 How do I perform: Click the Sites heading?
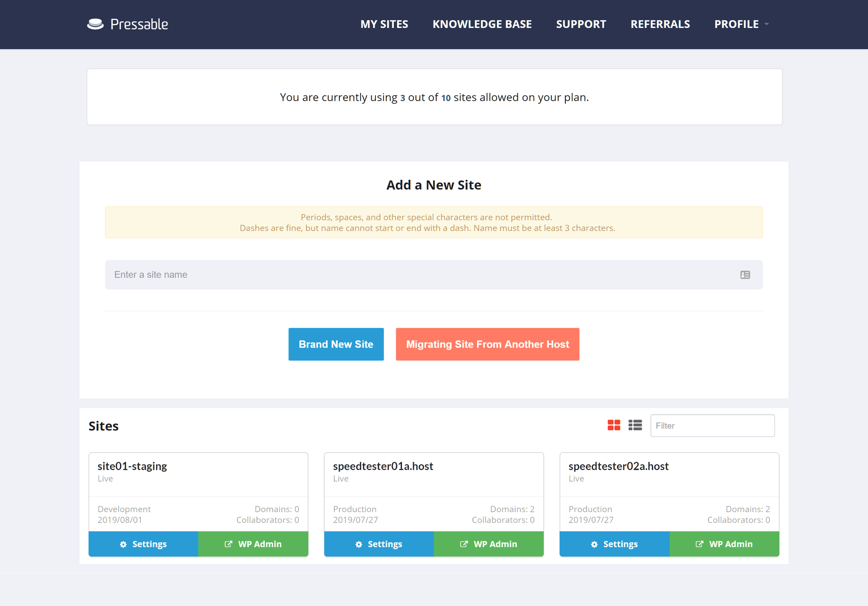103,426
